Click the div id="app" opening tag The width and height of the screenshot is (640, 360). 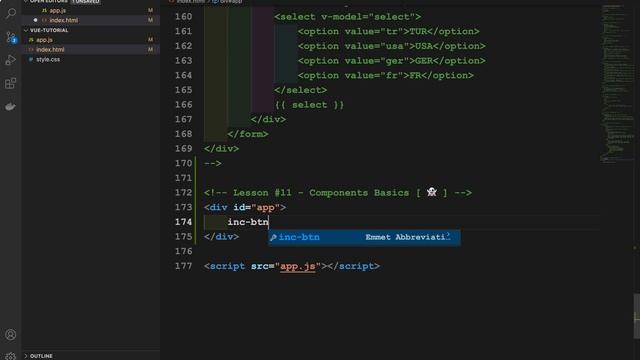click(x=245, y=207)
